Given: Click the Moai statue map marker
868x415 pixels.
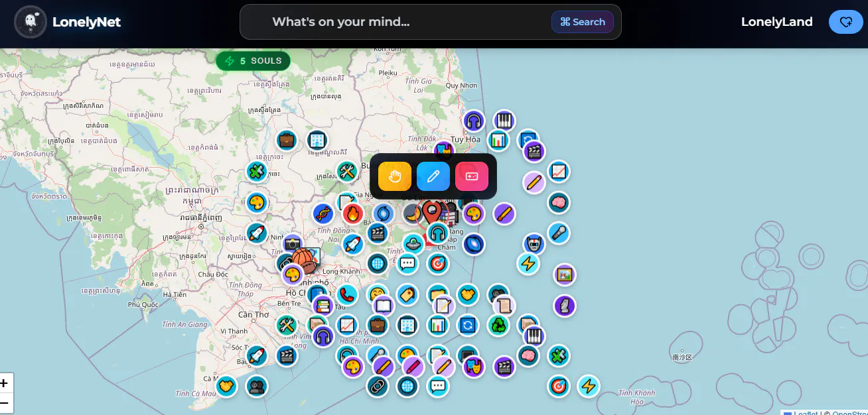Looking at the screenshot, I should (x=565, y=306).
